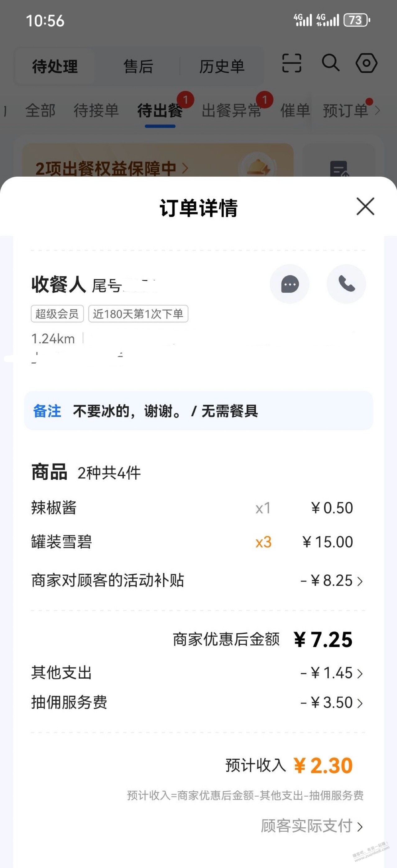Expand 抽佣服务费 details
The width and height of the screenshot is (397, 868).
click(198, 703)
